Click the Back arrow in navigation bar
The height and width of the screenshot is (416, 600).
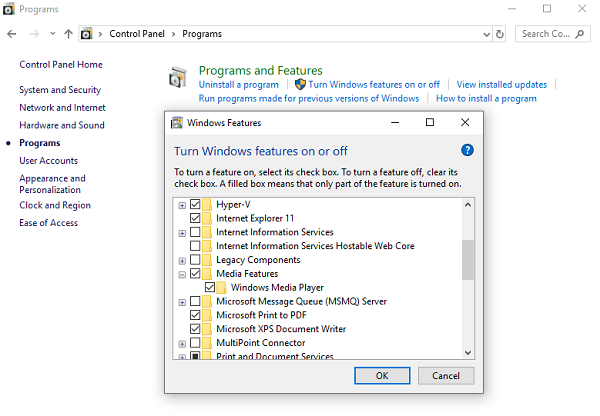pyautogui.click(x=12, y=34)
